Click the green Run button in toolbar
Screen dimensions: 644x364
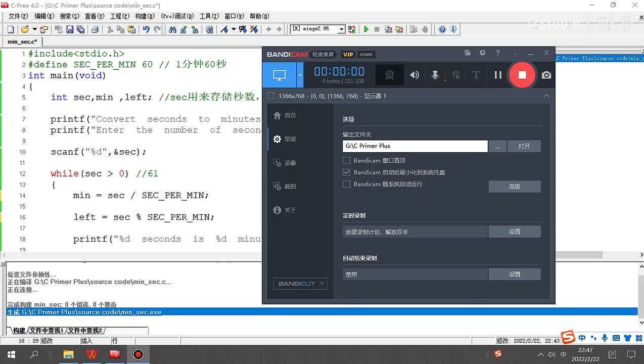coord(366,29)
